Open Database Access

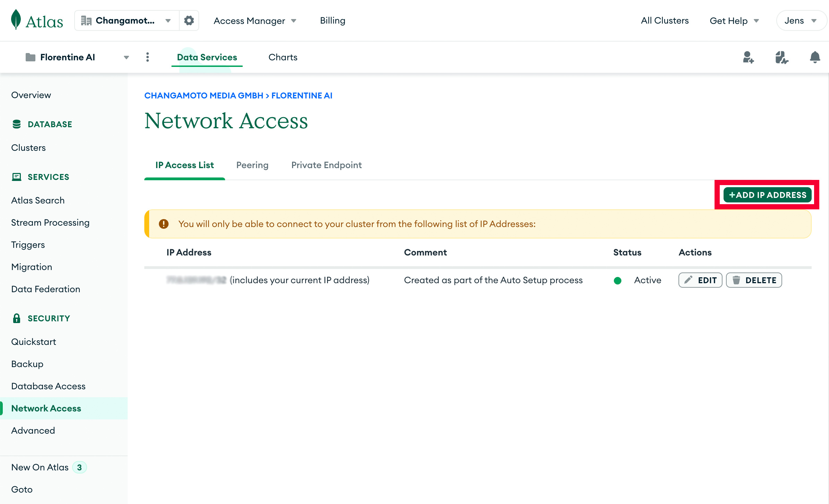click(x=48, y=386)
